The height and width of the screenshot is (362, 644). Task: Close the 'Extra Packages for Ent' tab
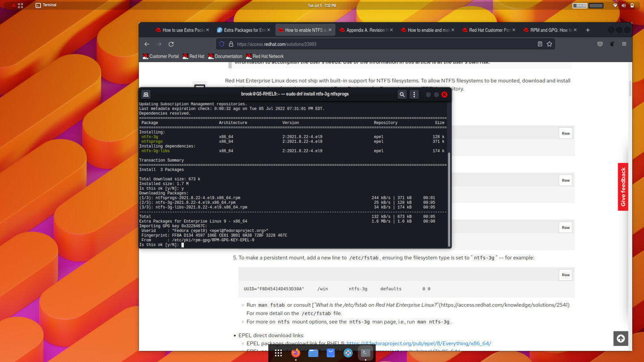click(x=269, y=30)
